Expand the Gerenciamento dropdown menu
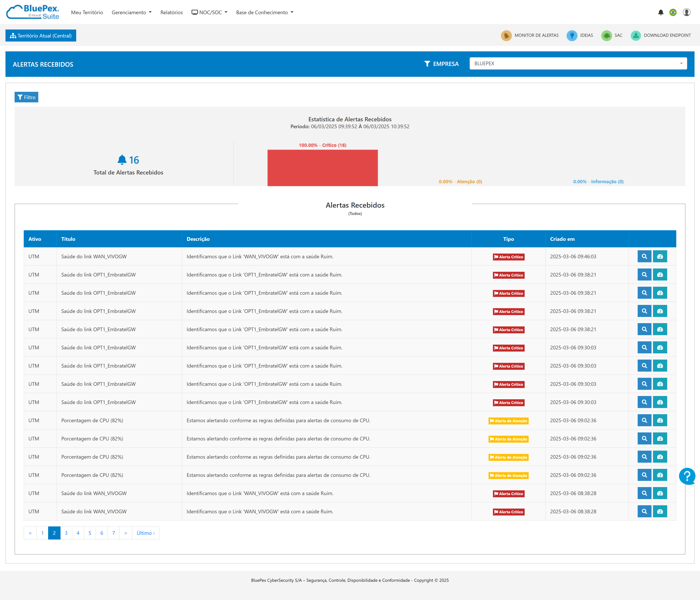700x600 pixels. (x=131, y=13)
